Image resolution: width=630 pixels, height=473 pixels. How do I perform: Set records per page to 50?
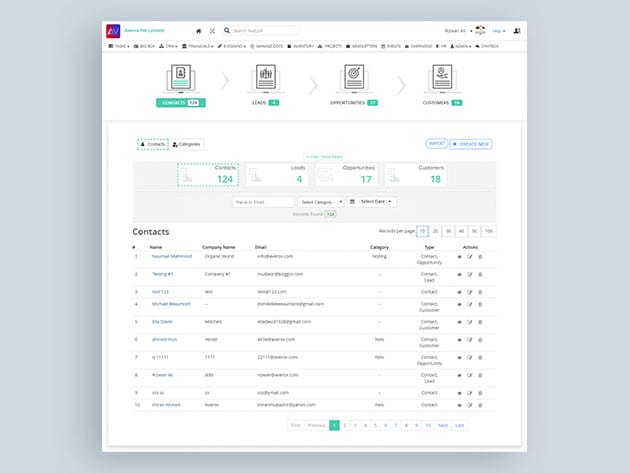click(x=474, y=231)
